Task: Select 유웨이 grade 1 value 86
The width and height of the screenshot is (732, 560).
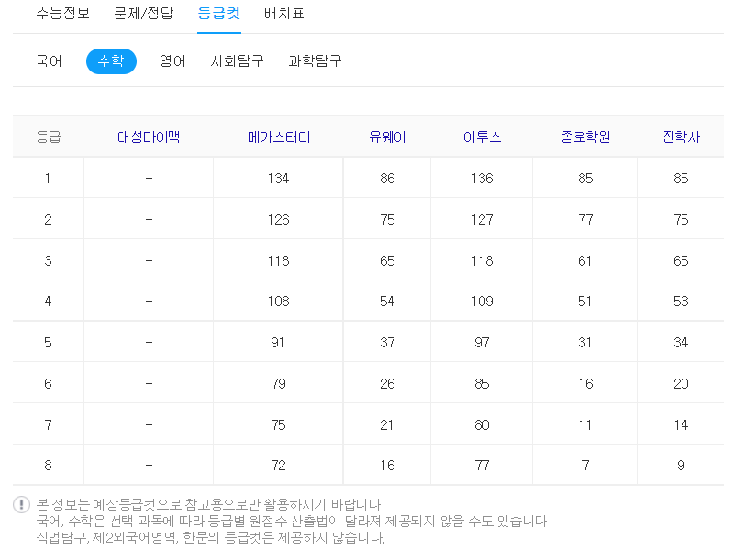Action: click(x=387, y=178)
